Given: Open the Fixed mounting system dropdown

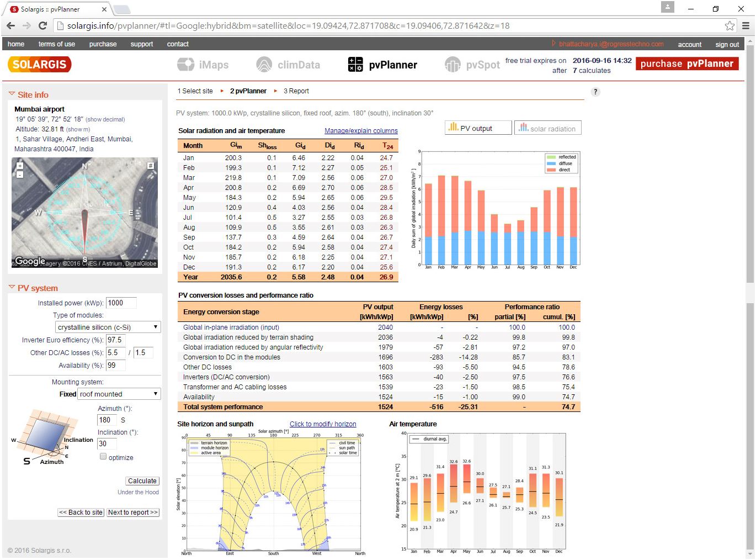Looking at the screenshot, I should tap(119, 394).
